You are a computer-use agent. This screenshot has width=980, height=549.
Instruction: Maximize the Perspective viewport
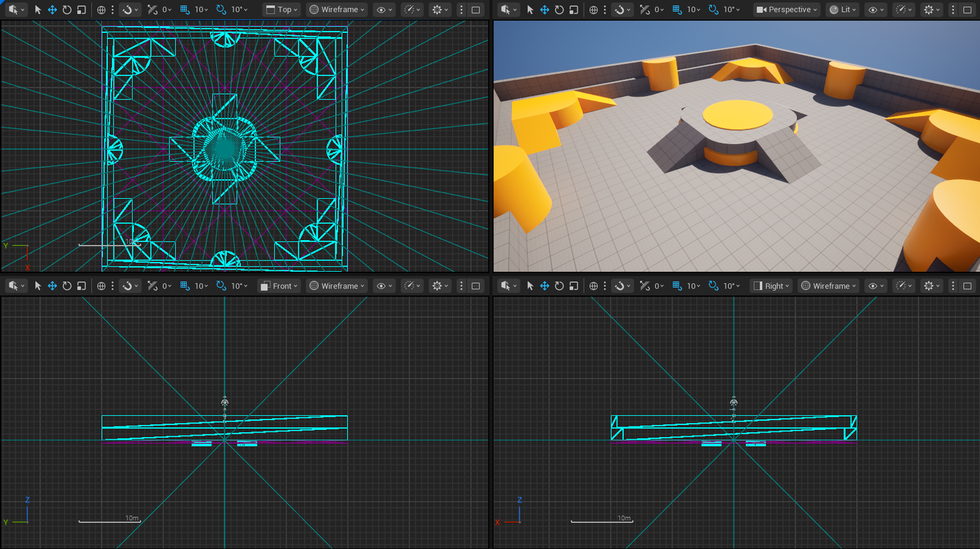click(x=967, y=10)
